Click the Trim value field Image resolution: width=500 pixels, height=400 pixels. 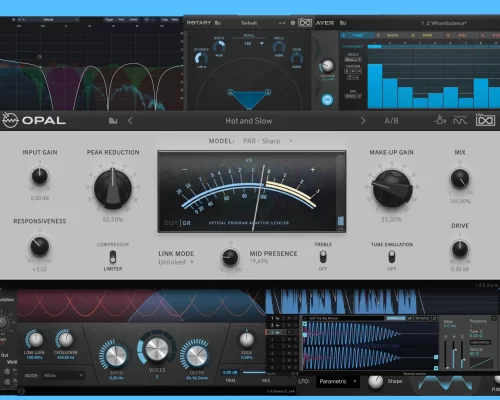(230, 372)
